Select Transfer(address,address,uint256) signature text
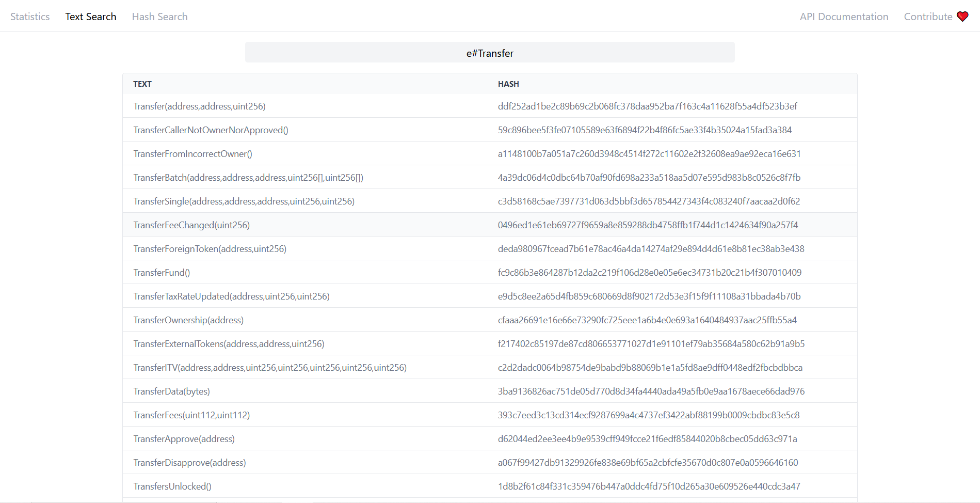 [199, 106]
